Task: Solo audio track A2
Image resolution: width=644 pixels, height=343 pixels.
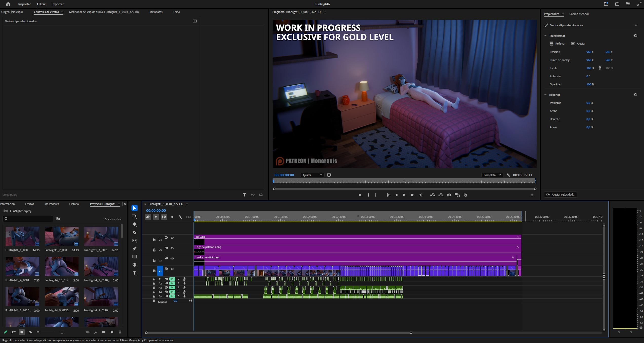Action: [x=178, y=283]
